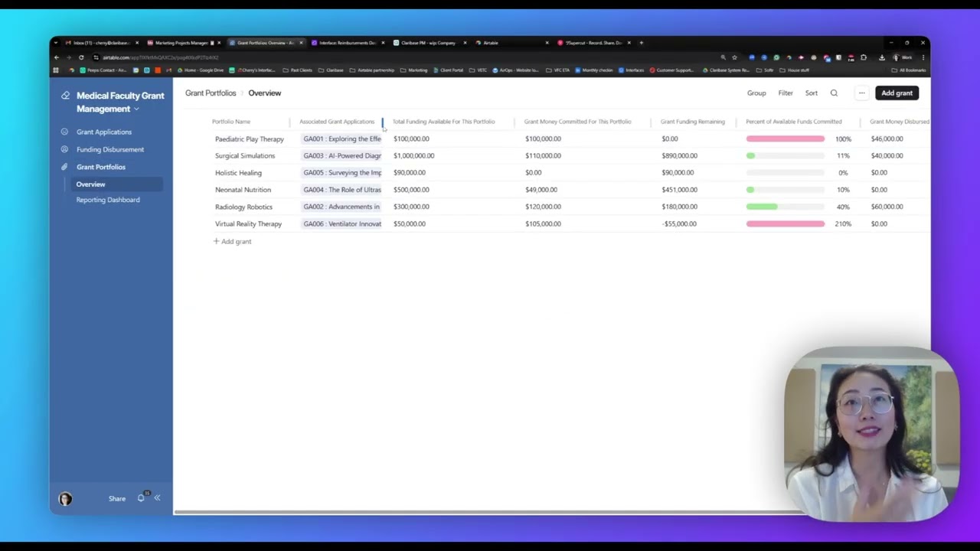Click the user avatar in the sidebar footer
Viewport: 980px width, 551px height.
(65, 499)
